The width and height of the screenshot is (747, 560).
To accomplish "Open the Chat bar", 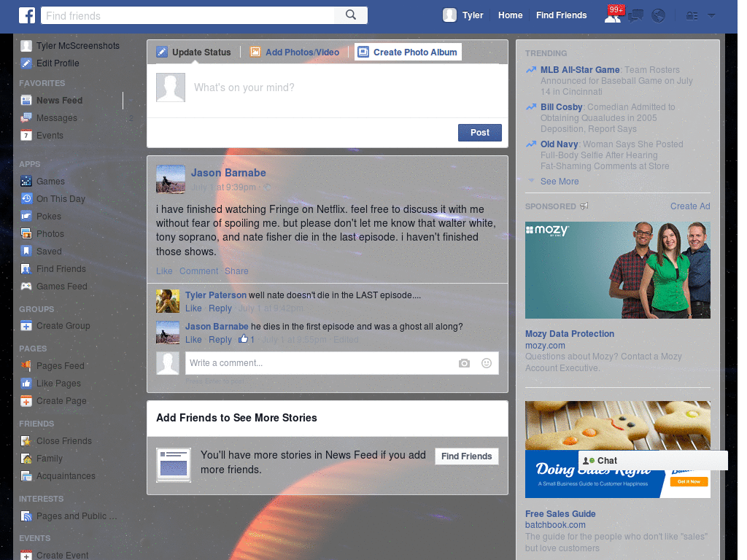I will tap(653, 461).
